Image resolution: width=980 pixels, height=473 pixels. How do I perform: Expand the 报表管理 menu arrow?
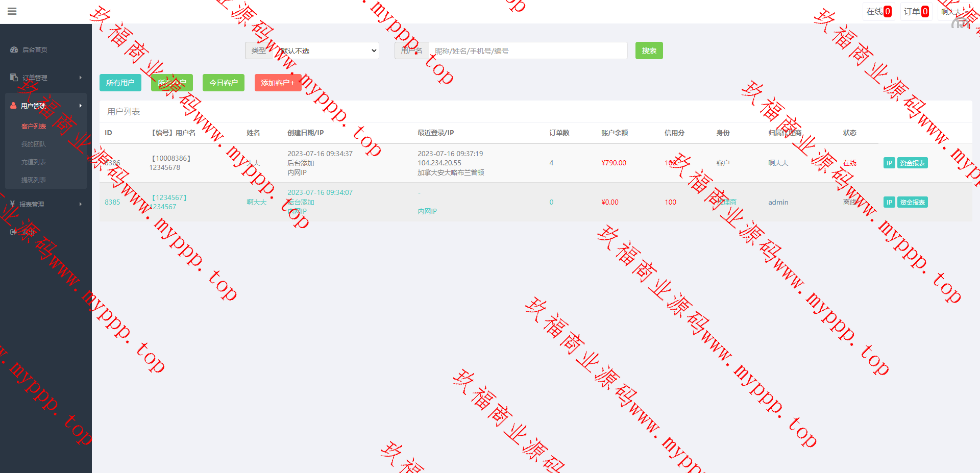click(x=81, y=204)
